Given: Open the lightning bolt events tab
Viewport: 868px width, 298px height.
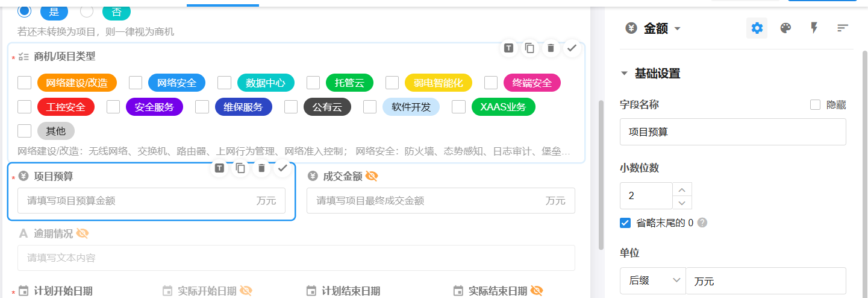Looking at the screenshot, I should (x=814, y=28).
